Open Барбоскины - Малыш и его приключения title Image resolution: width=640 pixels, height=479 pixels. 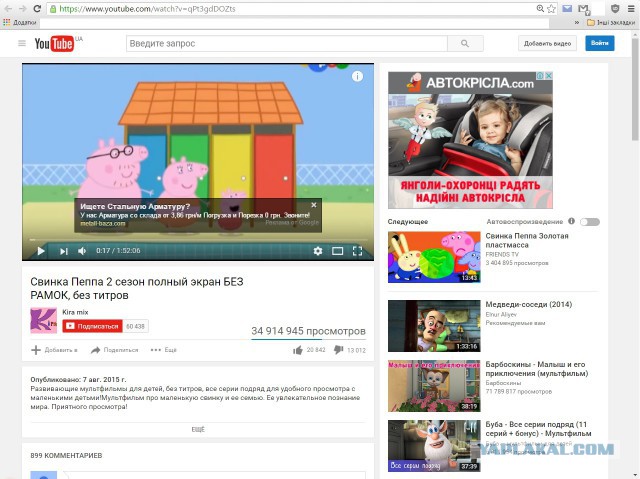click(x=537, y=369)
